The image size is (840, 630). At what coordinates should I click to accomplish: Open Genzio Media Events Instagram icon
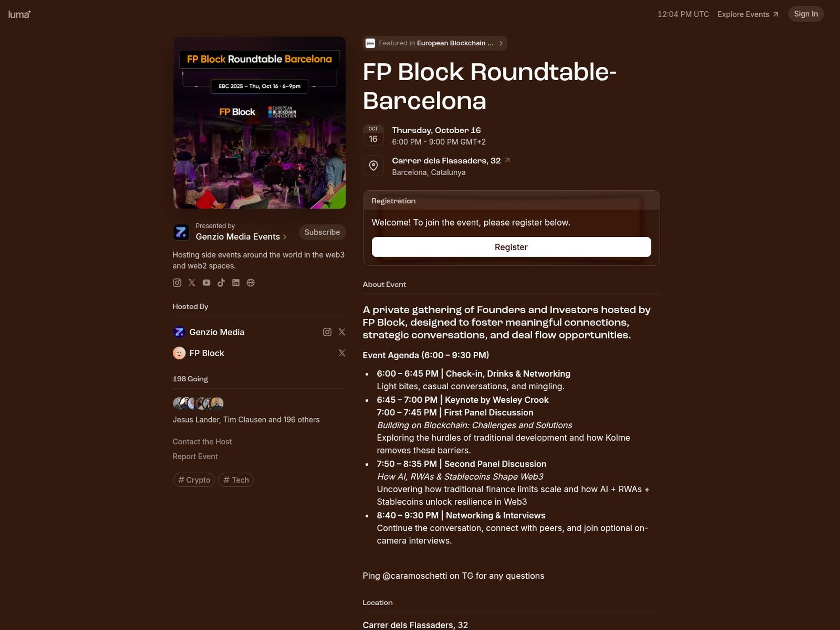[177, 283]
